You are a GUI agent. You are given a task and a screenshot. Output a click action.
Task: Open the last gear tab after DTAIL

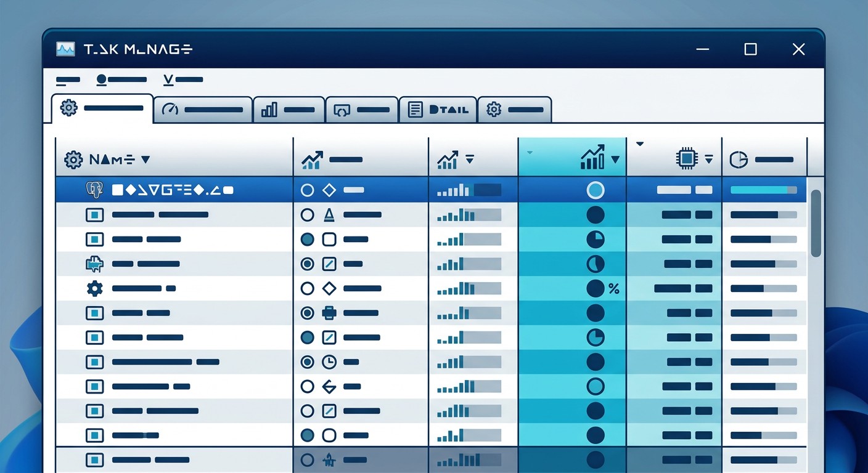tap(514, 110)
